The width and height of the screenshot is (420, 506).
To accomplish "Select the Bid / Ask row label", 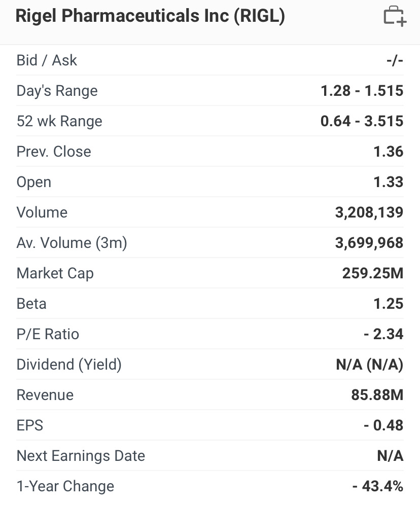I will (47, 60).
